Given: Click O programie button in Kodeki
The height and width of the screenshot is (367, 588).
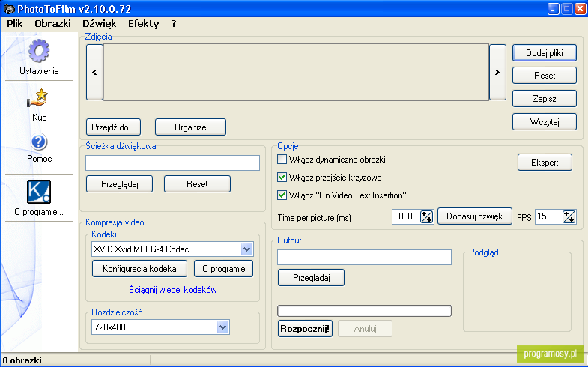Looking at the screenshot, I should 223,269.
